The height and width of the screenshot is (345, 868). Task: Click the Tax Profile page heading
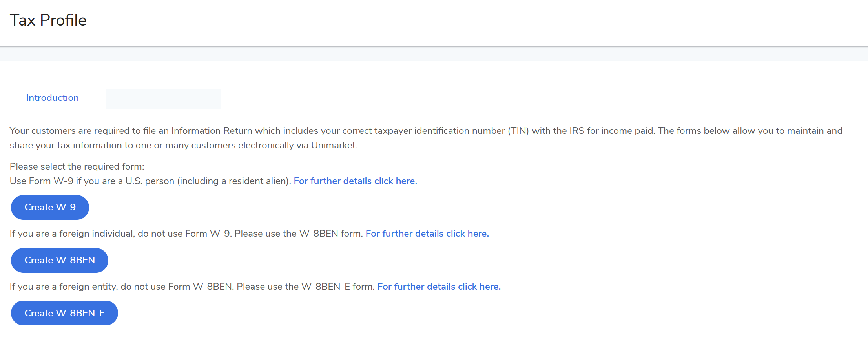[x=48, y=20]
